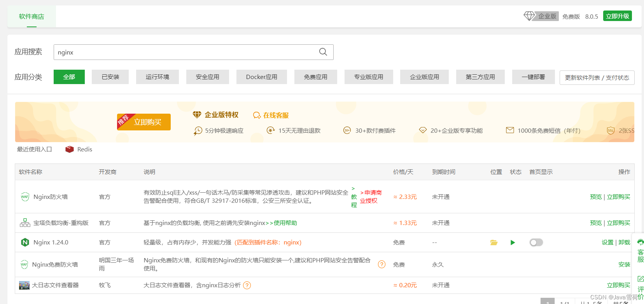Image resolution: width=644 pixels, height=304 pixels.
Task: Filter by 运行环境 category
Action: click(x=157, y=77)
